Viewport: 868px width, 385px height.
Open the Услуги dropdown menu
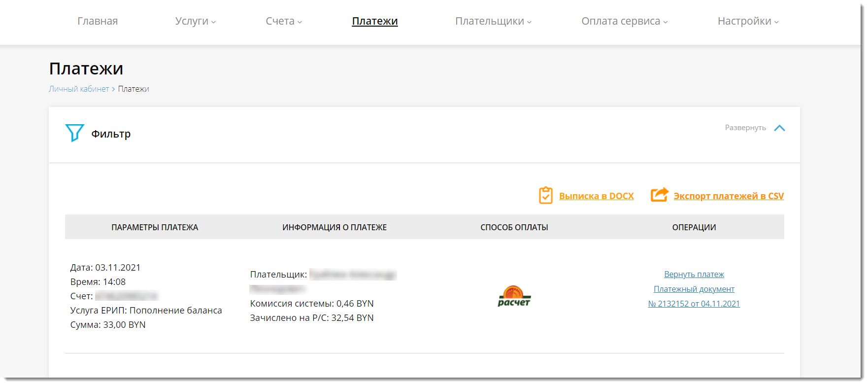click(196, 21)
